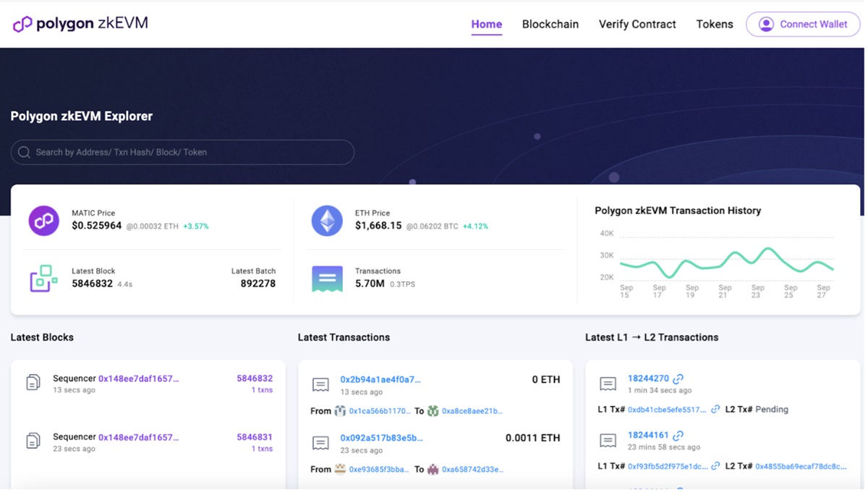Click the recipient avatar of 0xa8ce8aee21b
This screenshot has width=868, height=495.
(x=433, y=410)
